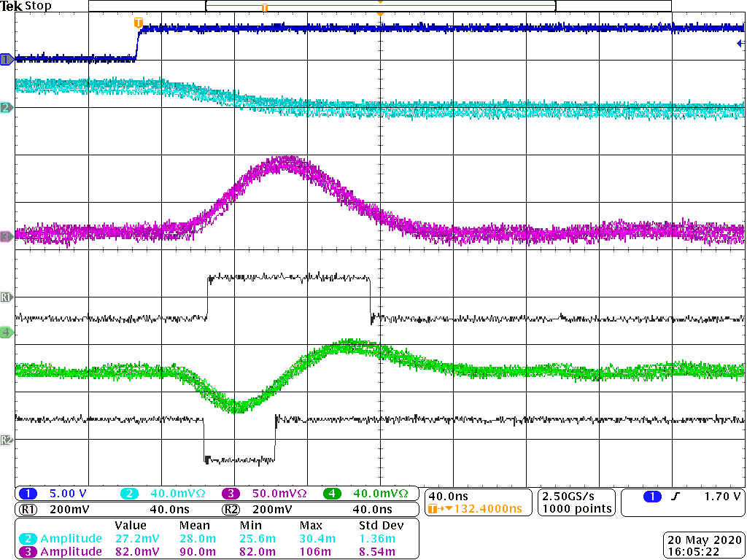Click the peak of the magenta channel 3 pulse
Screen dimensions: 747x560
(286, 162)
